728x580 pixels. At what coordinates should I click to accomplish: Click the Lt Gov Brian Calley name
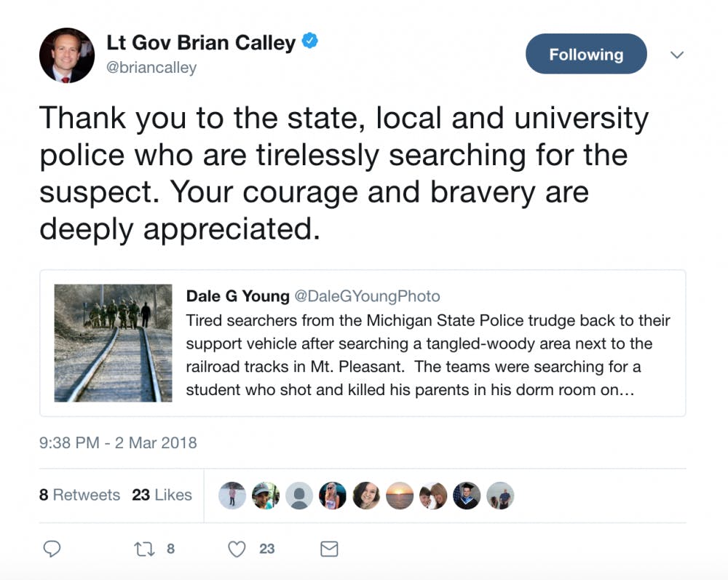tap(201, 42)
